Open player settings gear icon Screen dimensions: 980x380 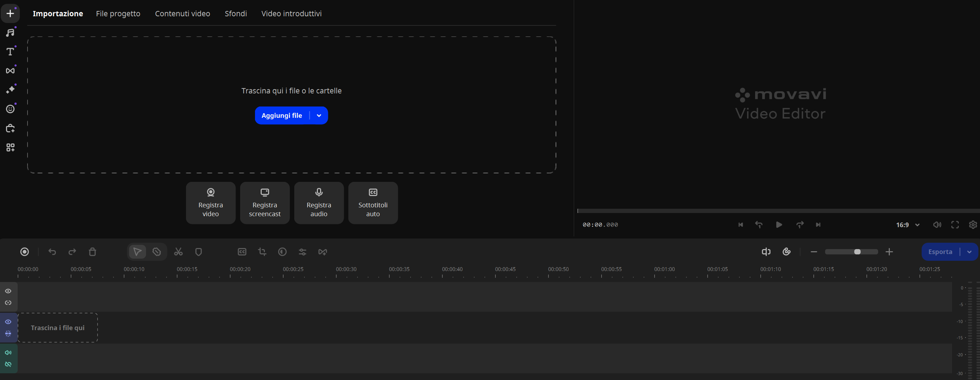[x=973, y=225]
